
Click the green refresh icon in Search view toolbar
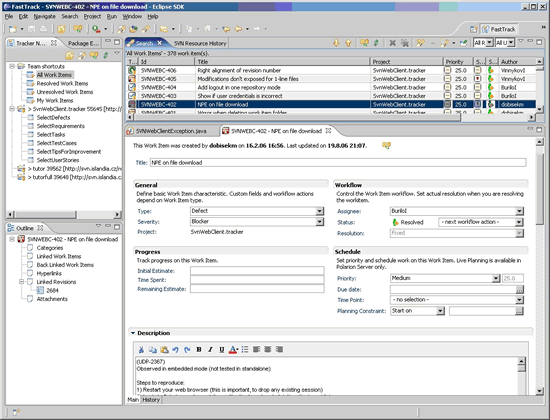pos(376,43)
